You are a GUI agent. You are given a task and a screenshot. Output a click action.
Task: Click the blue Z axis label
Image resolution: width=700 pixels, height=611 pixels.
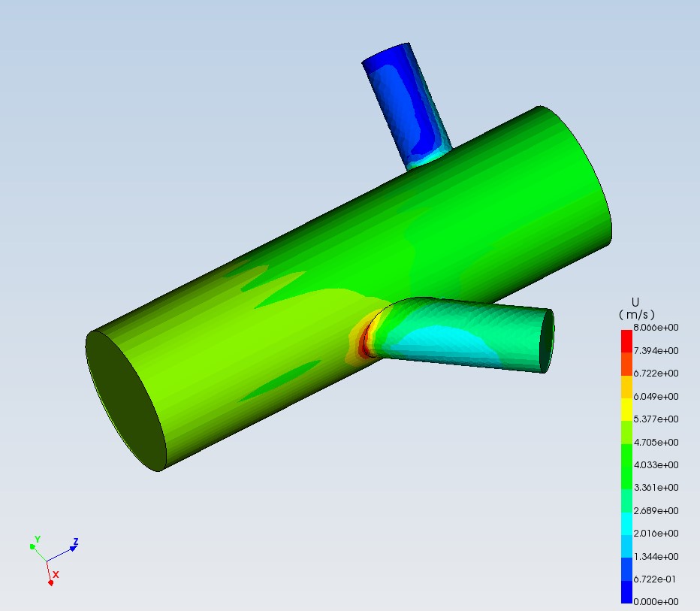tap(76, 542)
